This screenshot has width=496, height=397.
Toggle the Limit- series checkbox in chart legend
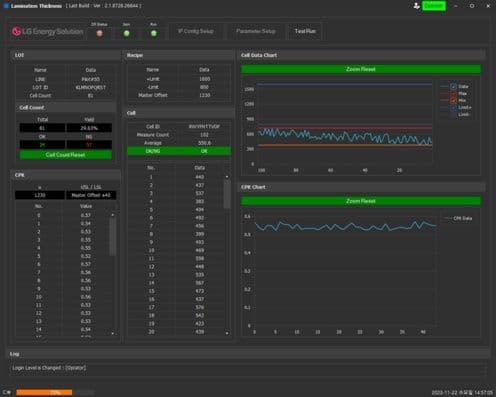click(x=453, y=114)
